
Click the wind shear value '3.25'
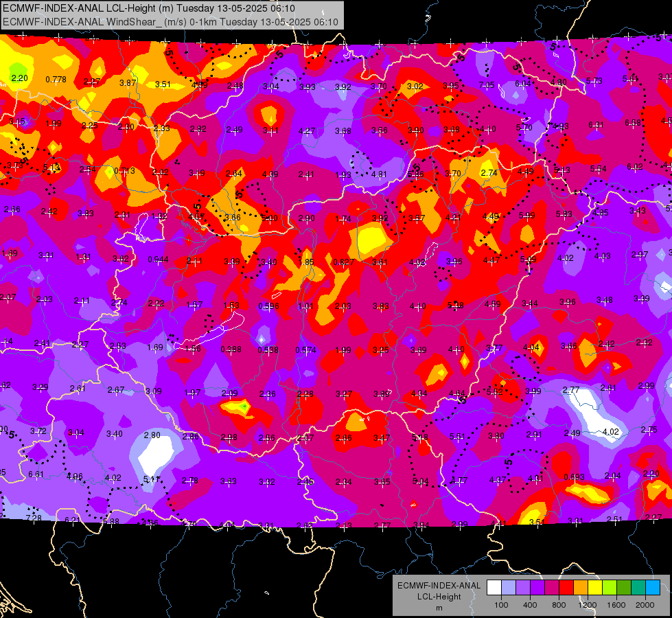[380, 350]
